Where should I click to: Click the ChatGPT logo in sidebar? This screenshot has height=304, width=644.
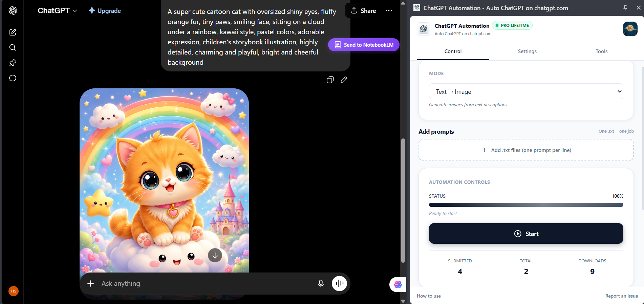(13, 10)
